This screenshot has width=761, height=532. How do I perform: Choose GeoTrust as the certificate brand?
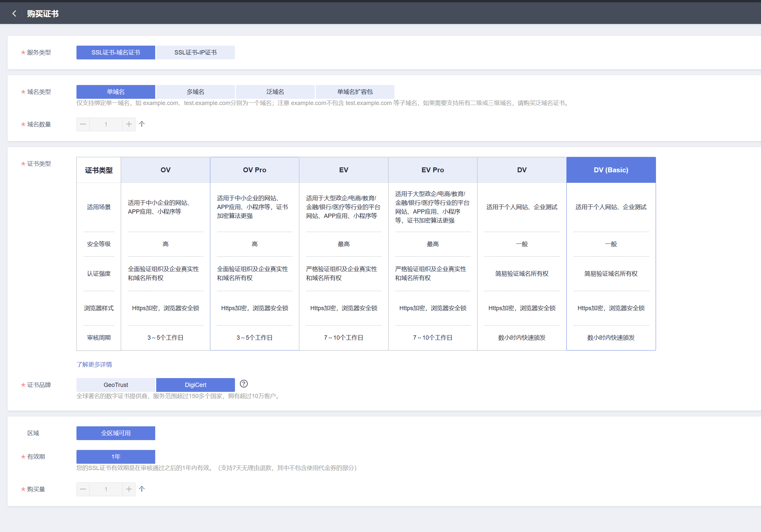pyautogui.click(x=116, y=385)
